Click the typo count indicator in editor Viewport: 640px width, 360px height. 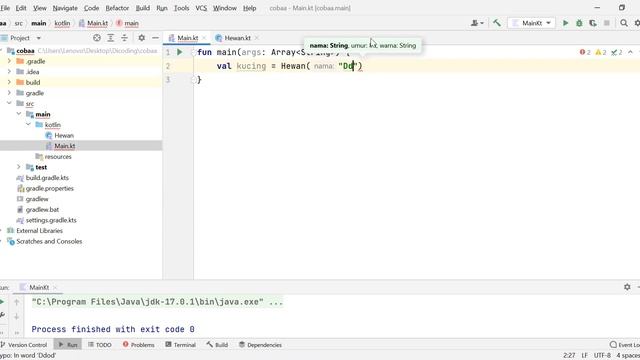(x=616, y=52)
